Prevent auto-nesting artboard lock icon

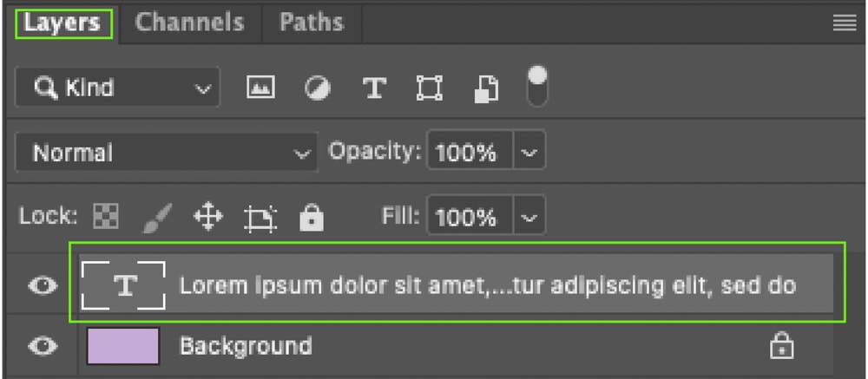pos(260,218)
